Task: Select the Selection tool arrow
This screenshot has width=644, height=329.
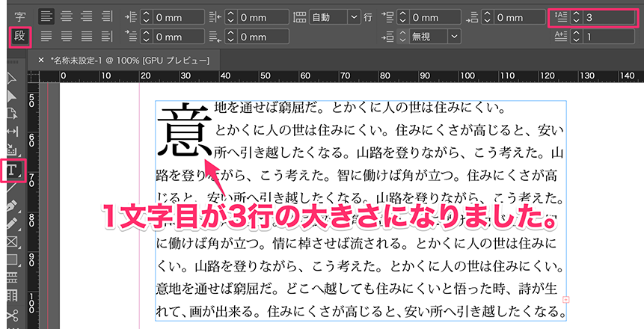Action: tap(11, 79)
